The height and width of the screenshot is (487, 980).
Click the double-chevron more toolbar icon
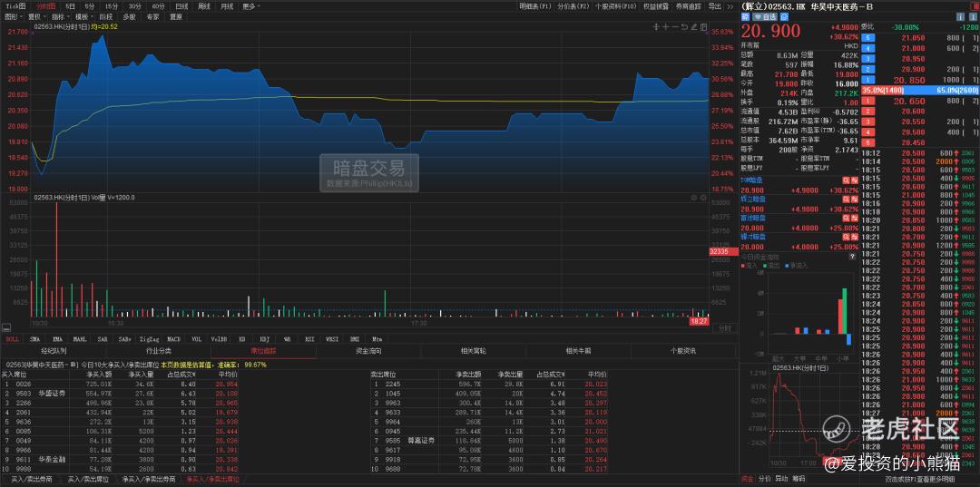[730, 6]
